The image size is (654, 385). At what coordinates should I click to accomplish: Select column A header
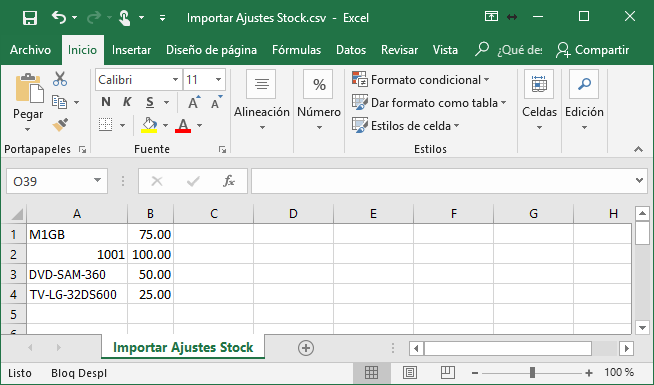[x=77, y=214]
